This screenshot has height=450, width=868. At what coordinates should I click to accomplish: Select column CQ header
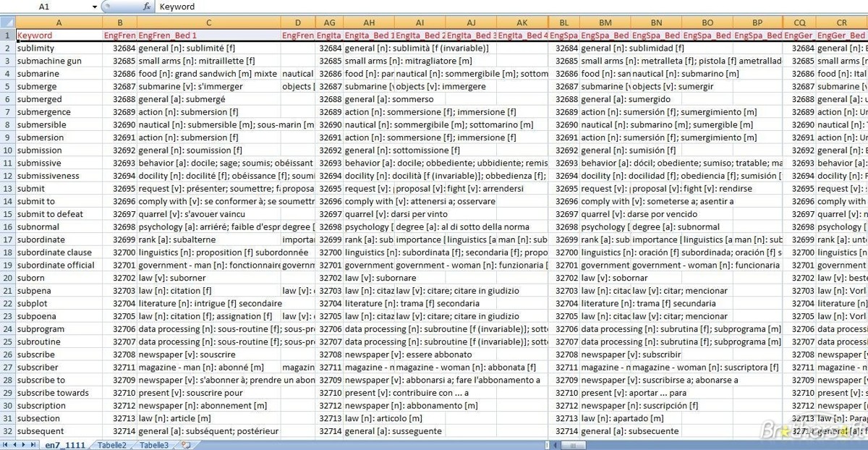click(799, 22)
